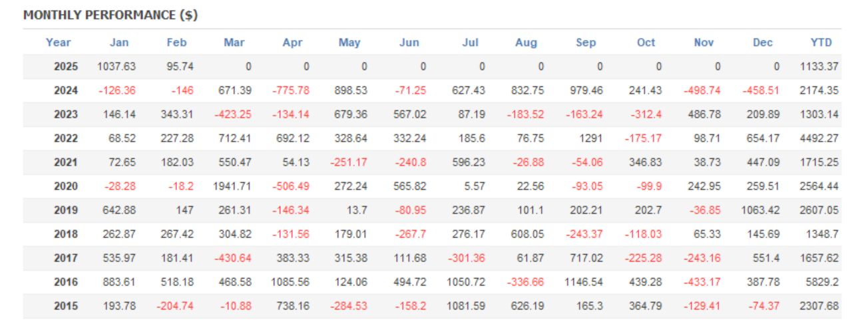Select the Dec column header
868x326 pixels.
(x=763, y=43)
